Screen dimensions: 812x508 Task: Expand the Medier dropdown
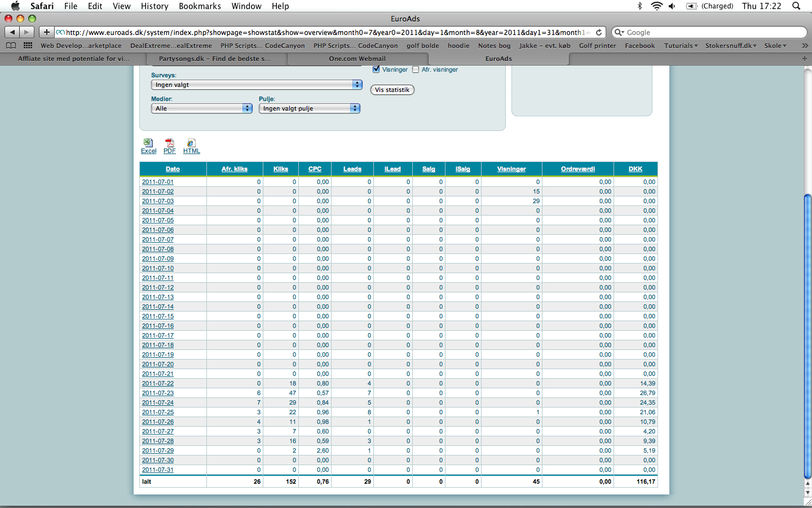(201, 108)
